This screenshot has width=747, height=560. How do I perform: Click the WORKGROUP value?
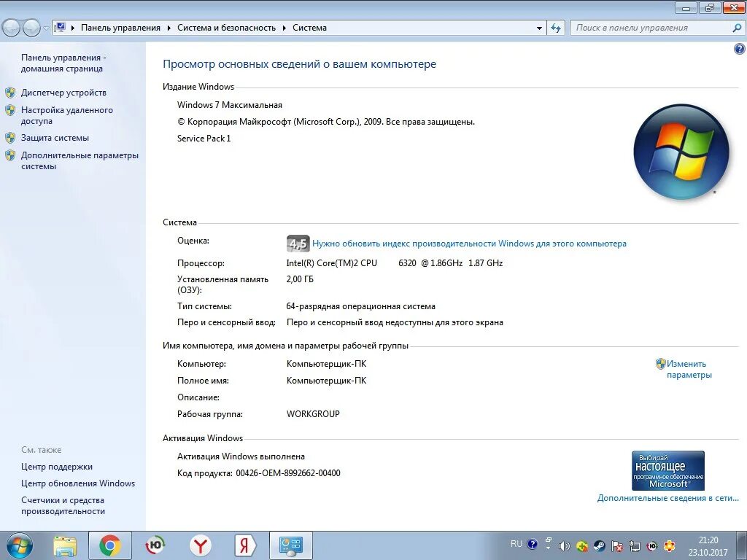(313, 414)
